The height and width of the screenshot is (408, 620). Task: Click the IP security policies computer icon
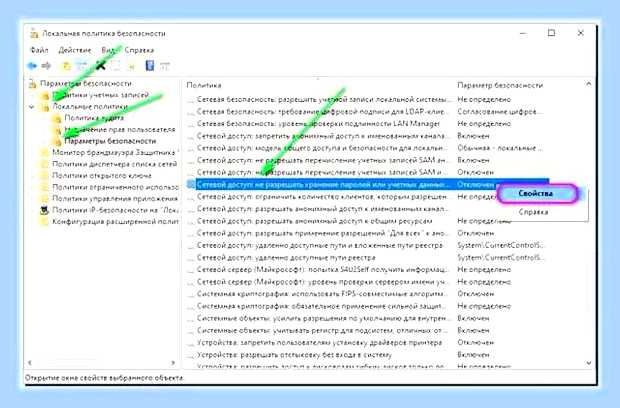pos(44,210)
